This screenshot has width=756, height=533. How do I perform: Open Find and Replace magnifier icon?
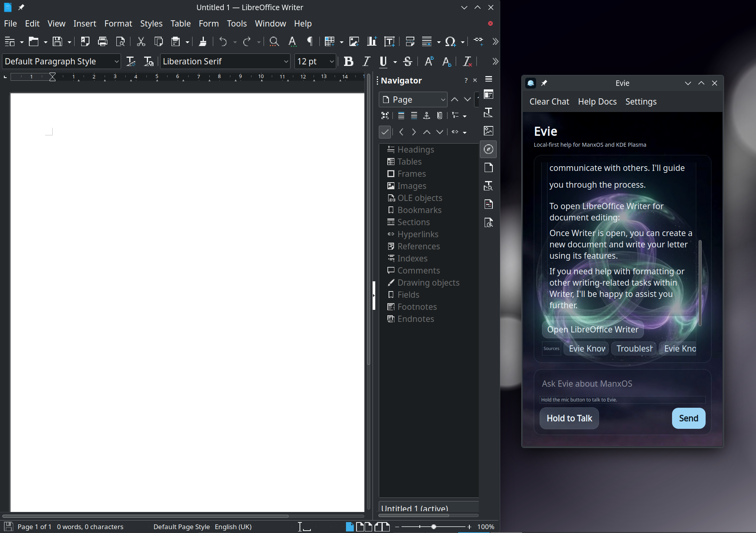pos(274,41)
